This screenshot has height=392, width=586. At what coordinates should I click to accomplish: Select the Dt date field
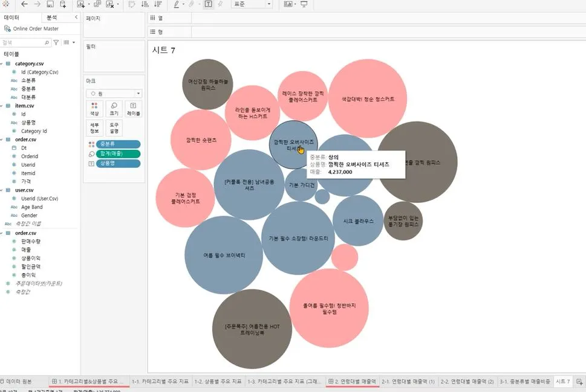[24, 148]
